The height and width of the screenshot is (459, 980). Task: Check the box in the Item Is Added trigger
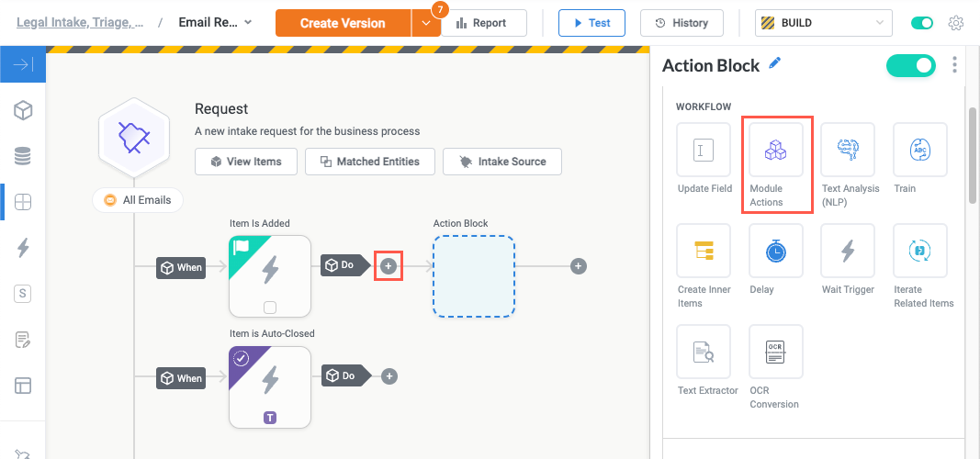[x=270, y=307]
